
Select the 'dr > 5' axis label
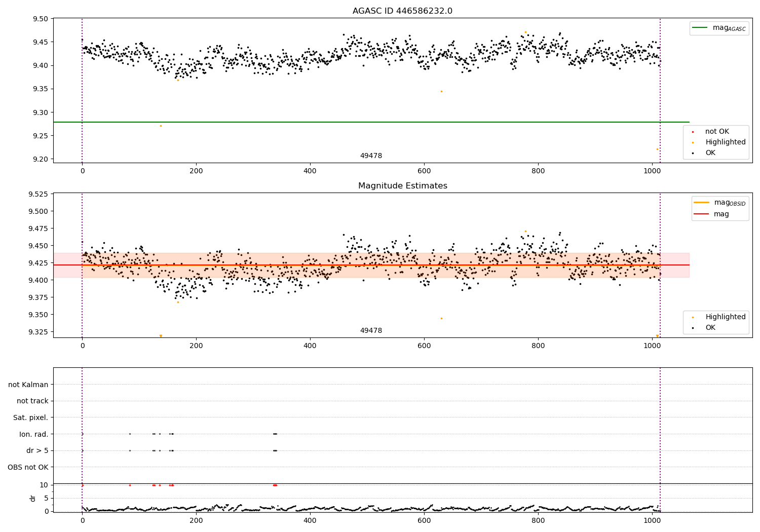pos(37,450)
